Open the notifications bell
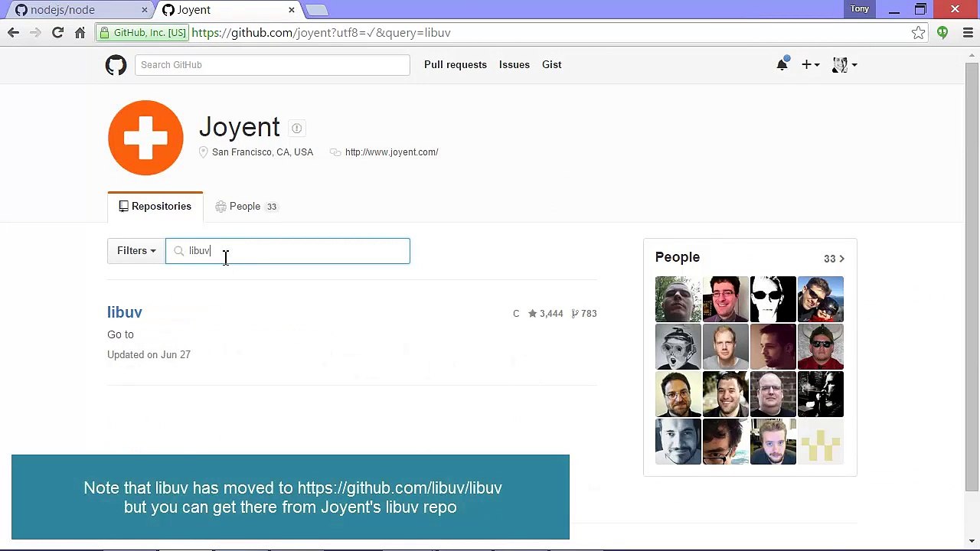 782,65
